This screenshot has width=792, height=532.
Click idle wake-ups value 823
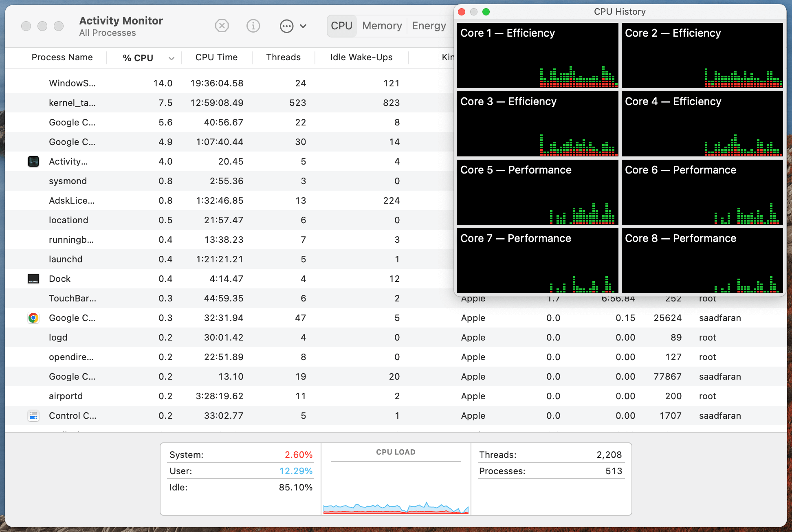(391, 103)
